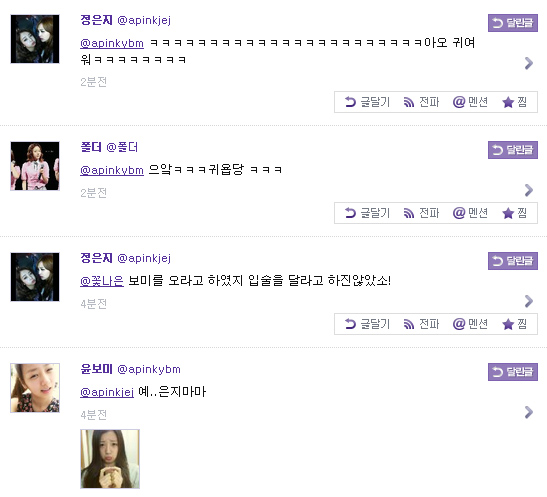The width and height of the screenshot is (547, 497).
Task: Click 달란글 button on first post
Action: coord(513,23)
